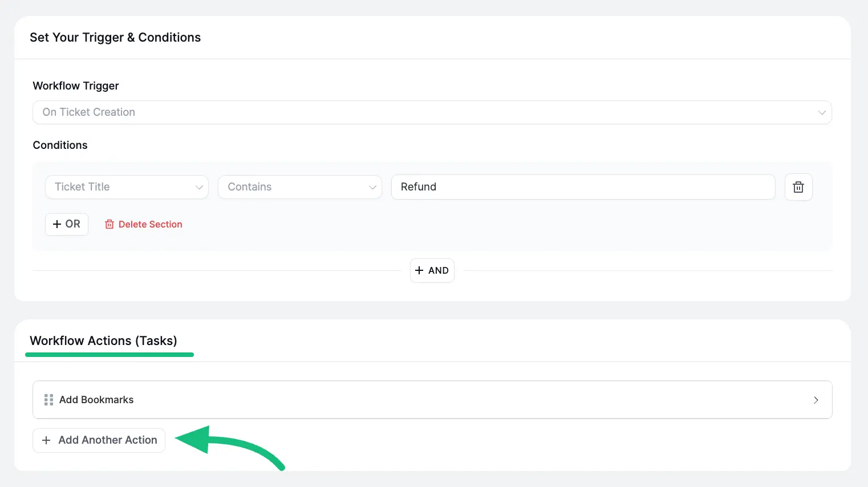Click the Delete Section link

pyautogui.click(x=150, y=224)
